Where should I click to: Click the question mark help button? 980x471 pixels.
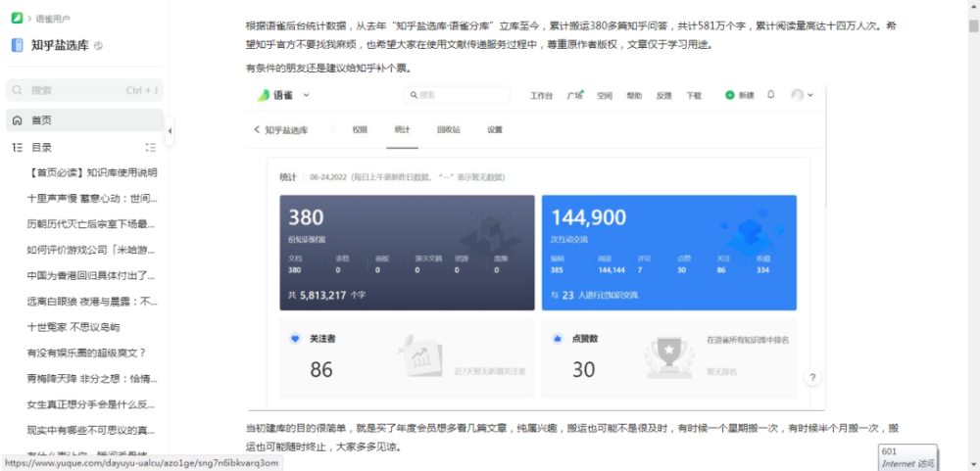click(812, 378)
